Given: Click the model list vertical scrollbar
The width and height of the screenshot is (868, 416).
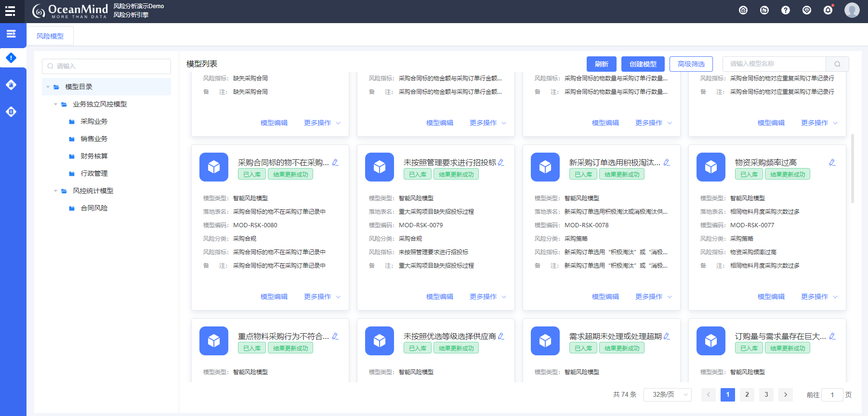Looking at the screenshot, I should [853, 169].
